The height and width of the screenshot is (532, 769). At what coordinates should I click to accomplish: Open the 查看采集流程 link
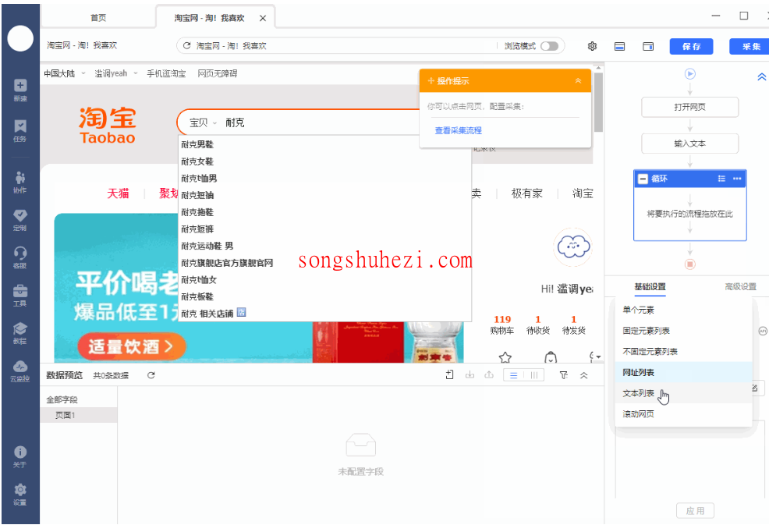(458, 130)
